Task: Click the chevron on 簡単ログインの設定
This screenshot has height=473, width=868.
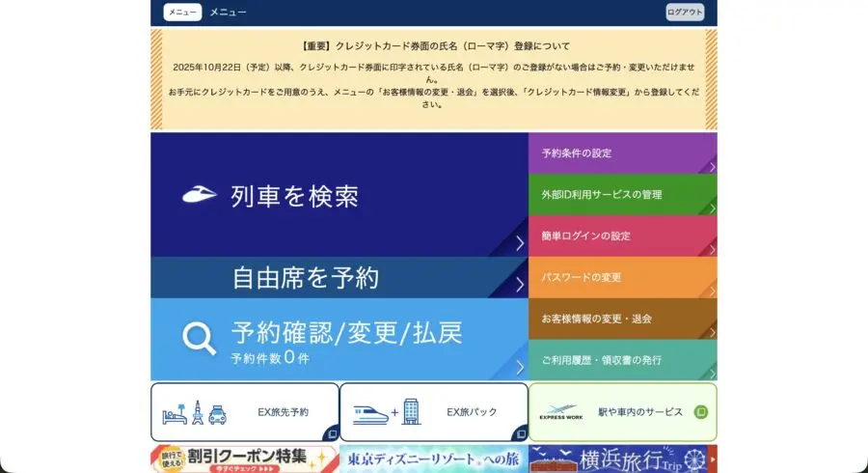Action: click(712, 249)
